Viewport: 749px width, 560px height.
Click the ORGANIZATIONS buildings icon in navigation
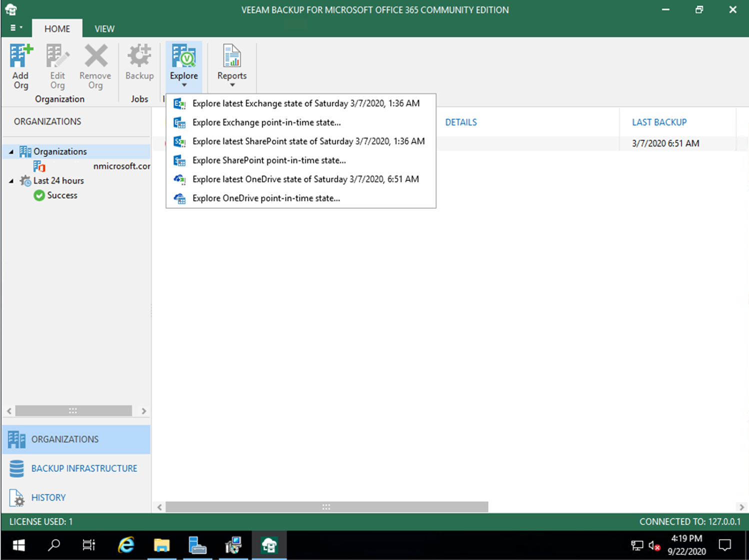(x=16, y=440)
